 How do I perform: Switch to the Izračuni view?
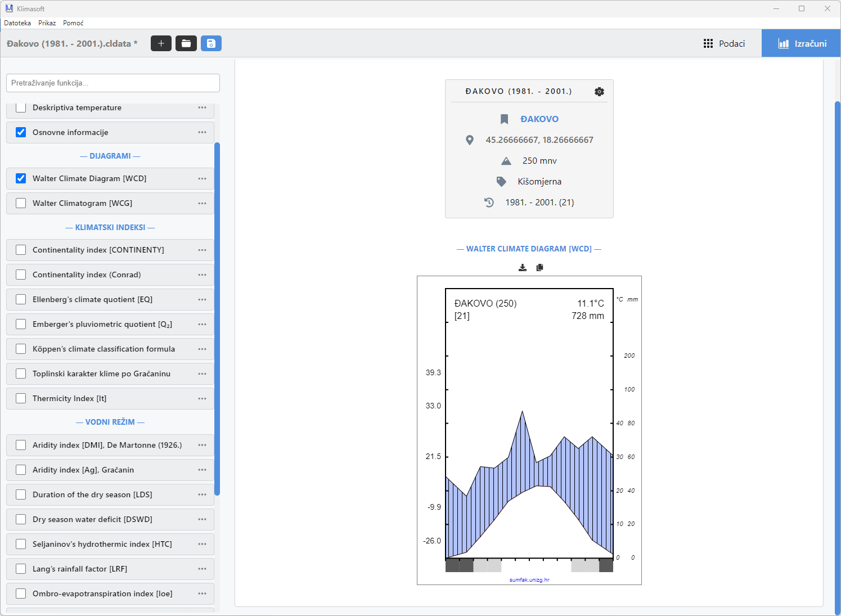click(x=810, y=43)
